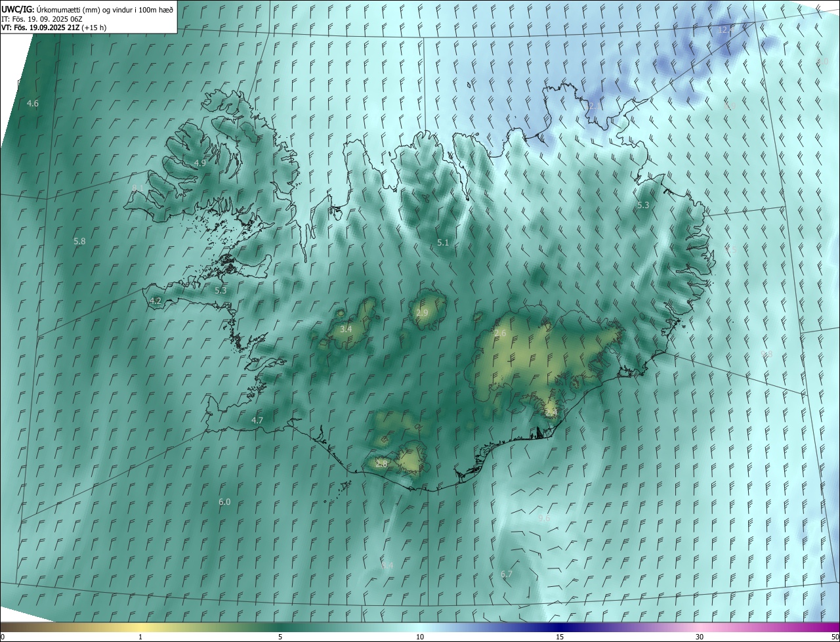The width and height of the screenshot is (840, 642).
Task: Click the 2.9 value on the central glacier
Action: pos(422,313)
